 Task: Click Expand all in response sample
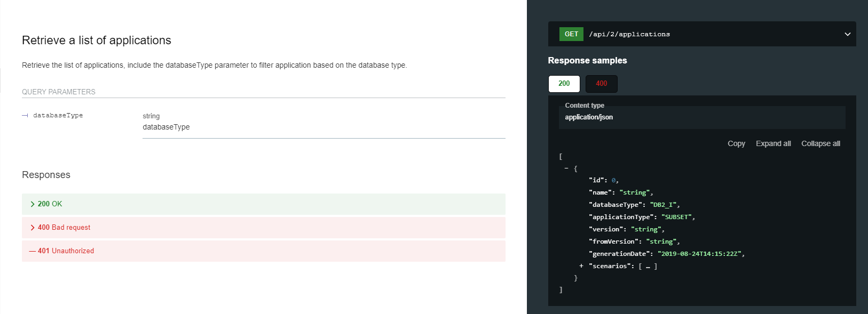pyautogui.click(x=773, y=143)
